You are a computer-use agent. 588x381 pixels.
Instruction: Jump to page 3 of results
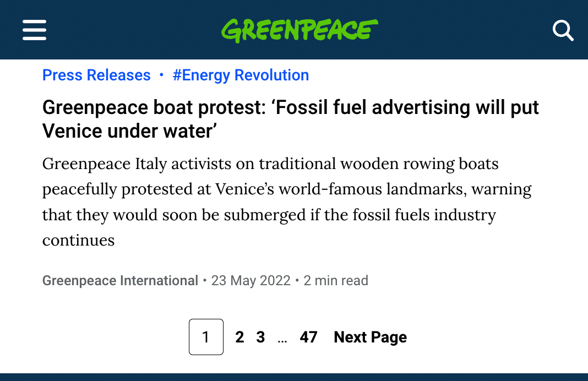[260, 337]
